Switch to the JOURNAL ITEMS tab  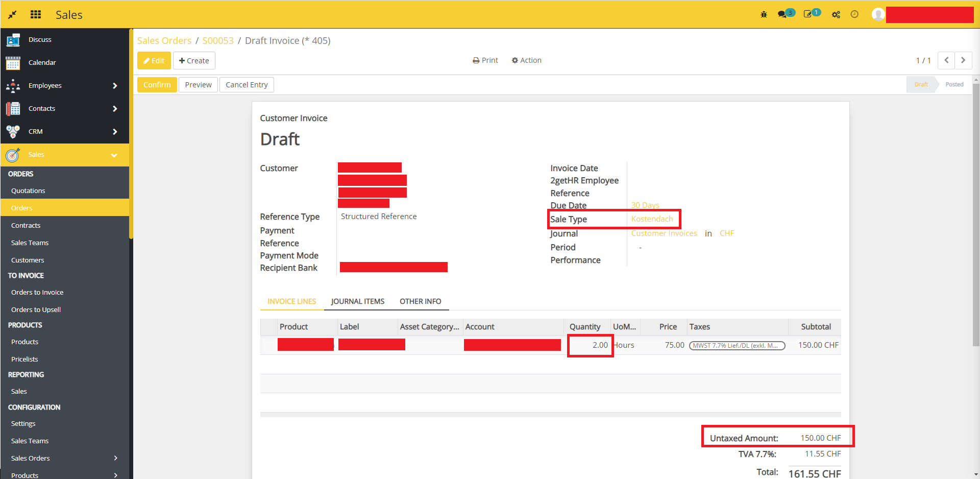click(358, 301)
